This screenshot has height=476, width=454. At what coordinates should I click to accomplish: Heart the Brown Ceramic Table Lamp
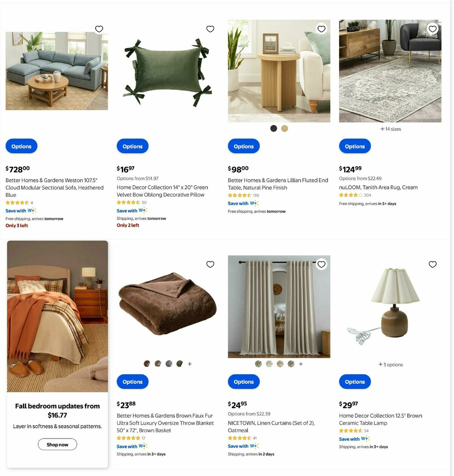click(433, 264)
